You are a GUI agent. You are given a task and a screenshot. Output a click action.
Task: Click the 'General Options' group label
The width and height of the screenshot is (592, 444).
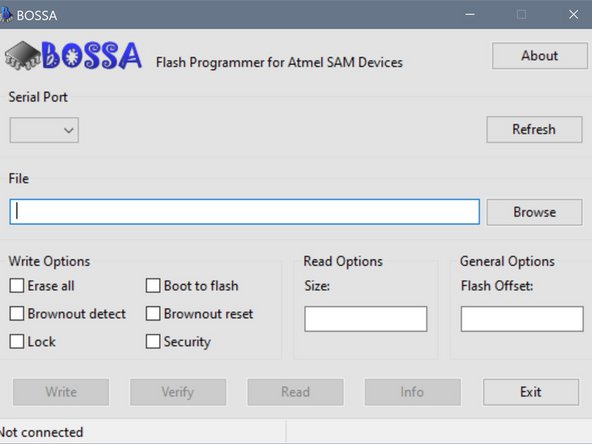click(x=507, y=261)
